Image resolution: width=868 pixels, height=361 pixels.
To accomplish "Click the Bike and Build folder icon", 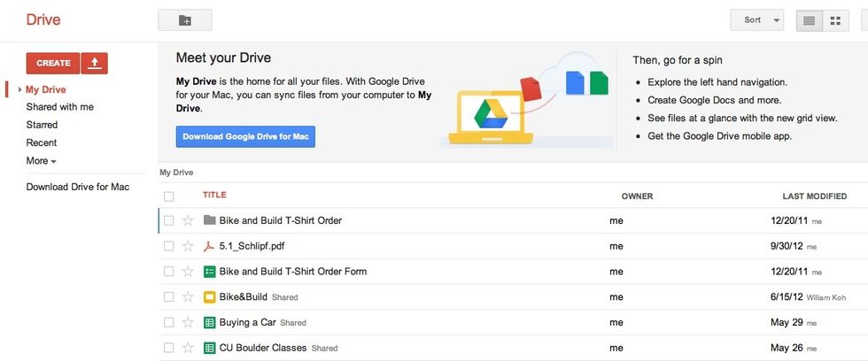I will pos(210,220).
